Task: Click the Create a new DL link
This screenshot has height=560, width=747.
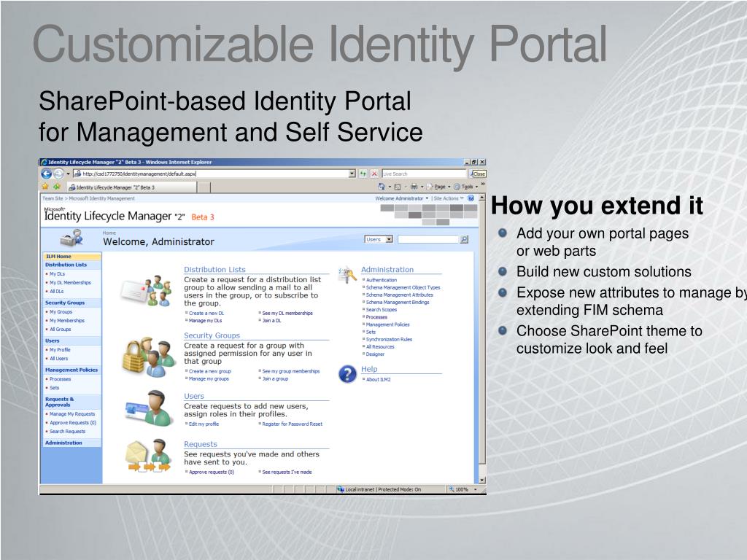Action: click(x=206, y=314)
